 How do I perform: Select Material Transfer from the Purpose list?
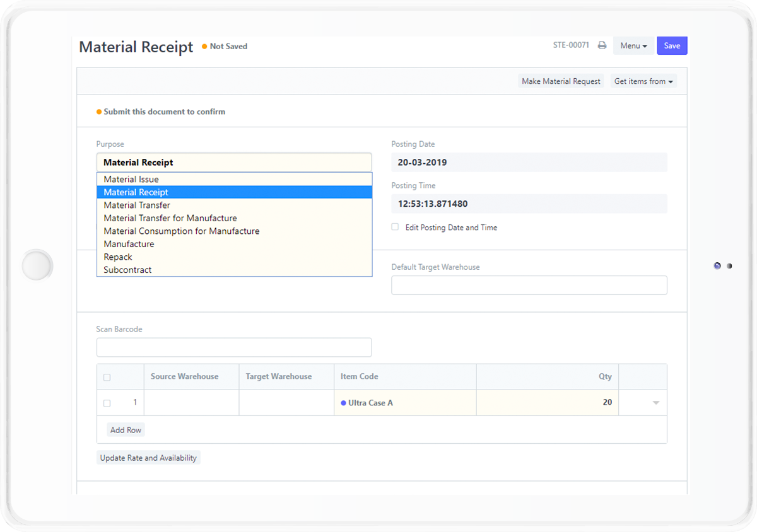point(137,205)
